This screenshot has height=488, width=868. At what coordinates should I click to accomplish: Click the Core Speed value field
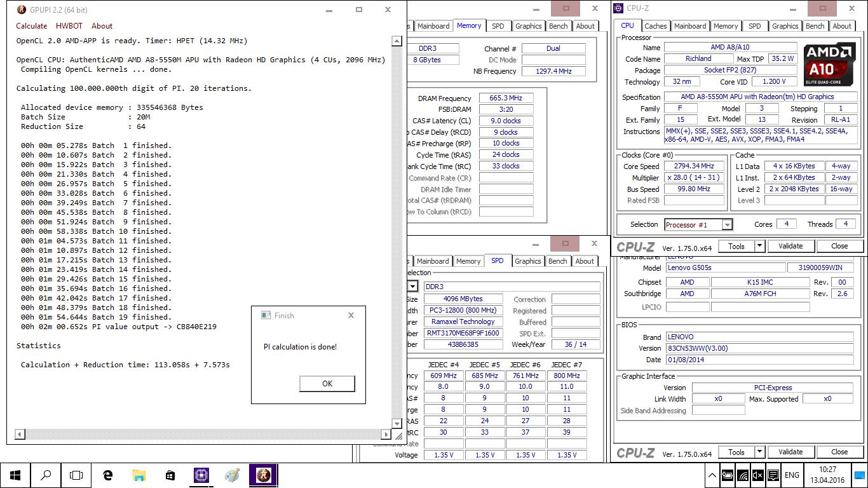pyautogui.click(x=695, y=166)
